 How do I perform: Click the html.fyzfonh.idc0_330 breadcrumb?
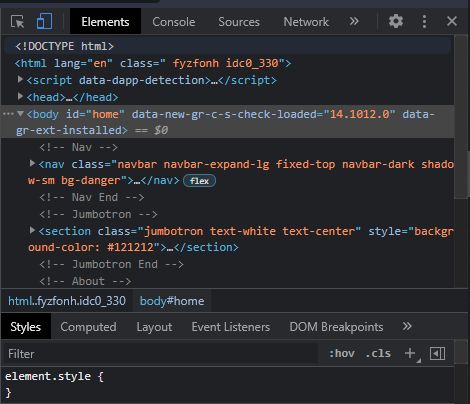coord(67,301)
